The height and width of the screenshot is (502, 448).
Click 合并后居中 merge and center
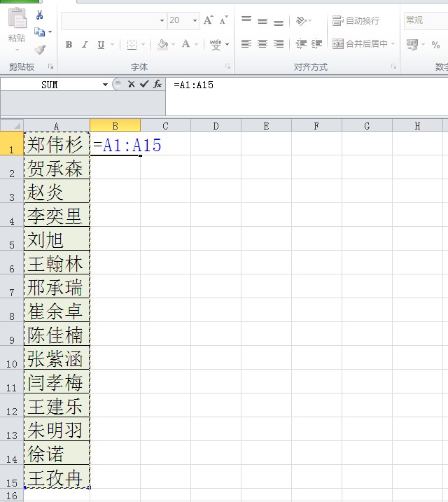[360, 43]
